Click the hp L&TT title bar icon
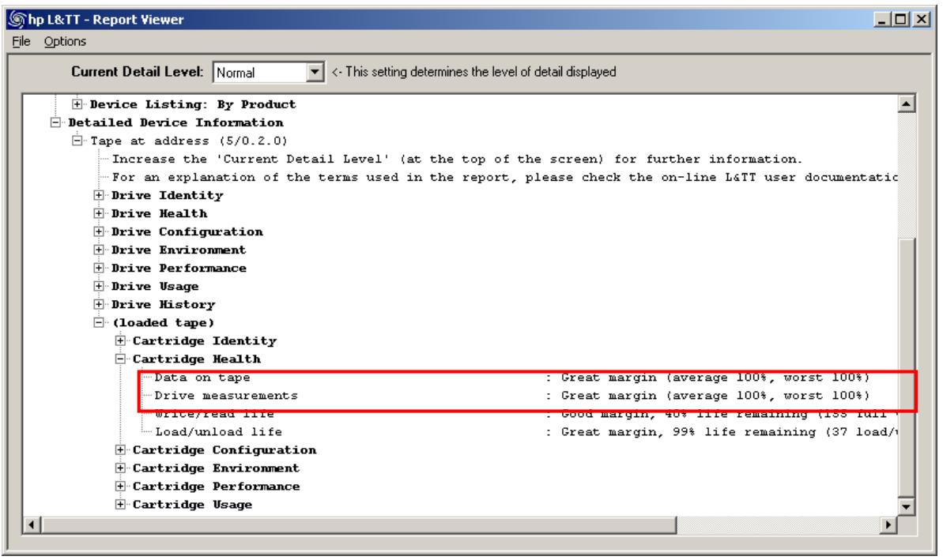This screenshot has height=560, width=943. pyautogui.click(x=18, y=20)
